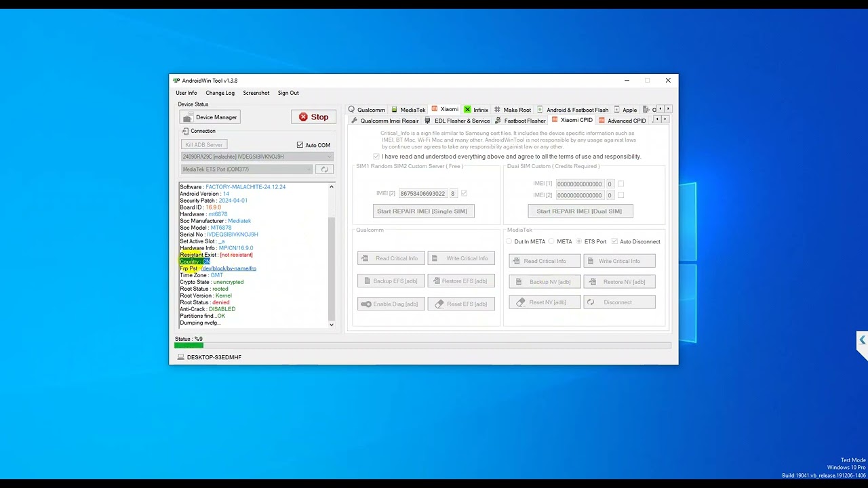
Task: Click the /dev/block/by-name/frp link
Action: tap(229, 268)
